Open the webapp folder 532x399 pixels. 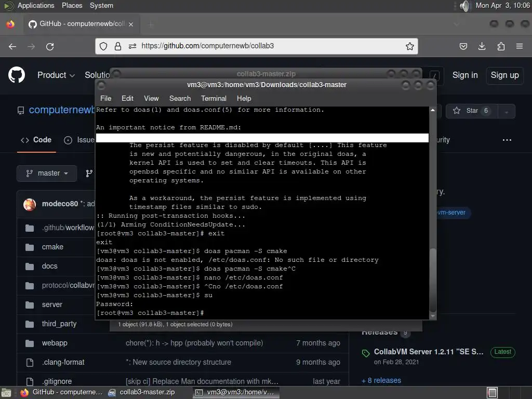(x=55, y=343)
